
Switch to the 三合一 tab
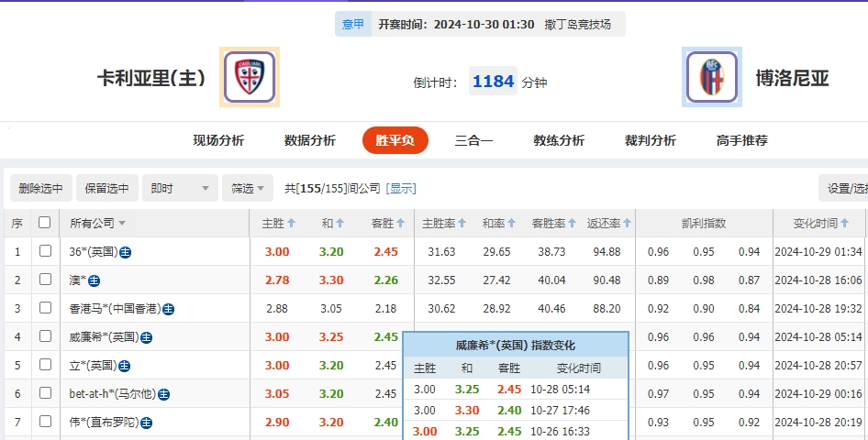(x=473, y=140)
